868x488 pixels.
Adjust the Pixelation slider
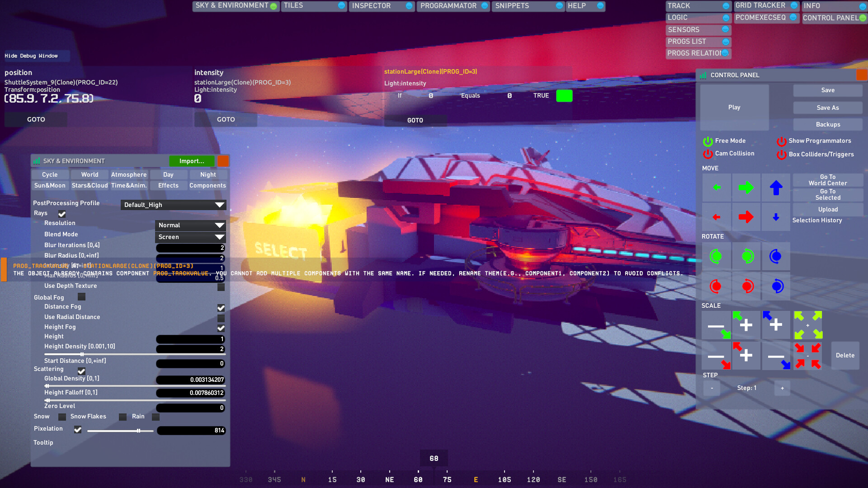pos(138,431)
